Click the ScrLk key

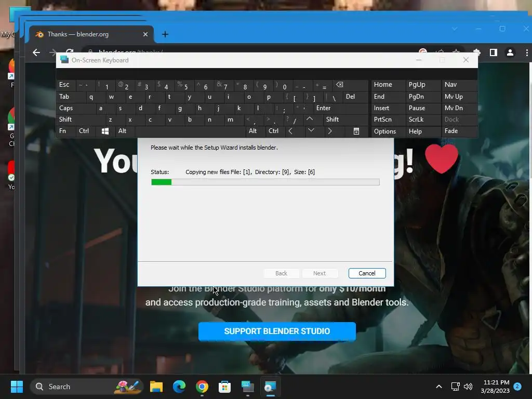coord(423,119)
